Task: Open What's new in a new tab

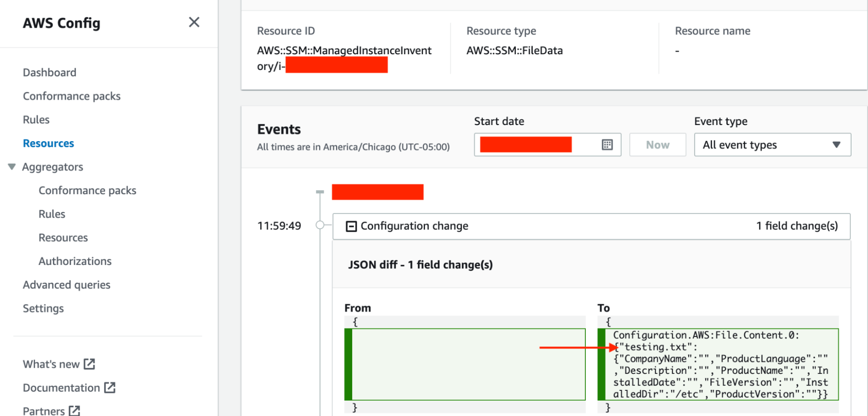Action: pyautogui.click(x=89, y=364)
